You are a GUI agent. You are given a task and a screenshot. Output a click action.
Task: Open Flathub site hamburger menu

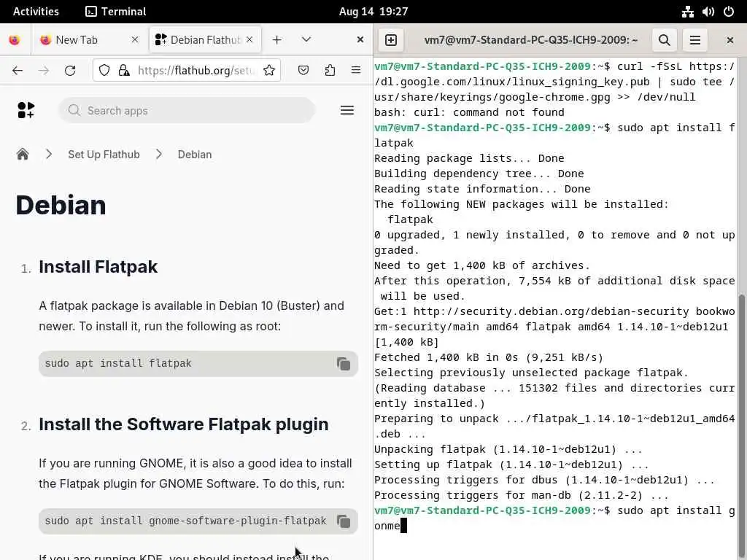(x=347, y=111)
